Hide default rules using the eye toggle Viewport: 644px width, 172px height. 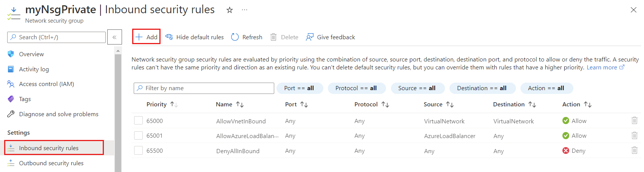click(x=169, y=37)
